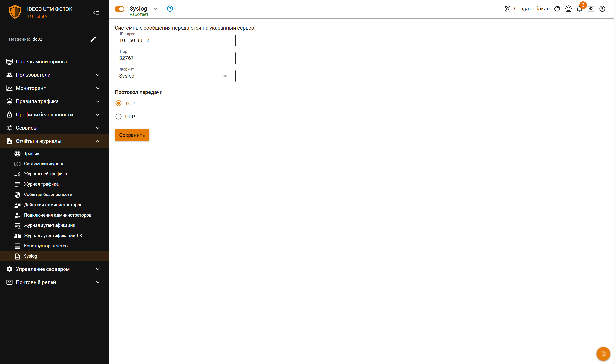
Task: Open Security events menu item
Action: (48, 195)
